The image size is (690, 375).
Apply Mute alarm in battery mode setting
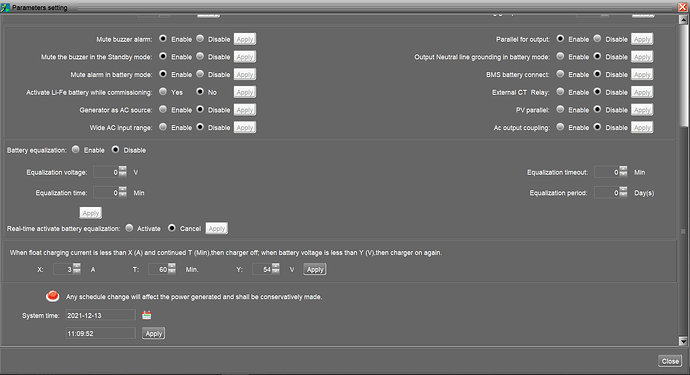coord(245,74)
